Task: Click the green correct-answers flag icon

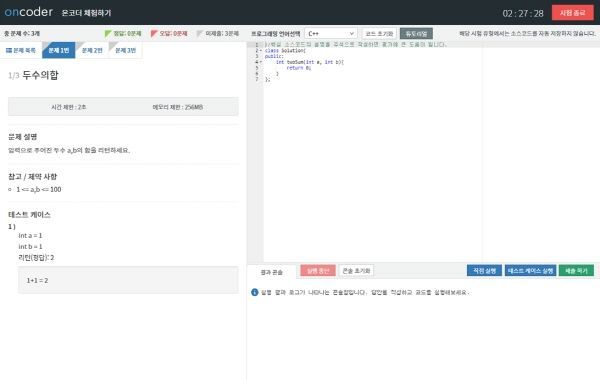Action: point(108,34)
